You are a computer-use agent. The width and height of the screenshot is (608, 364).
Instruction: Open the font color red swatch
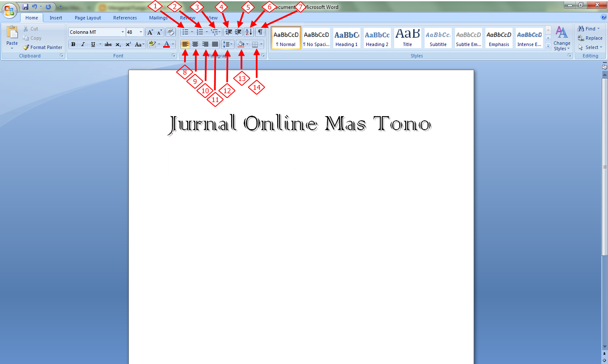[166, 44]
